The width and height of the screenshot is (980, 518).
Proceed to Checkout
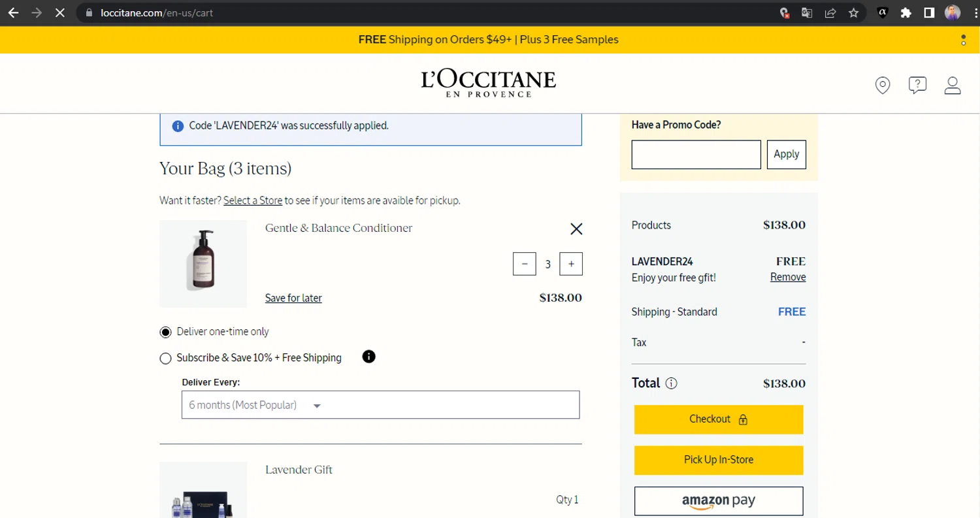pos(719,419)
